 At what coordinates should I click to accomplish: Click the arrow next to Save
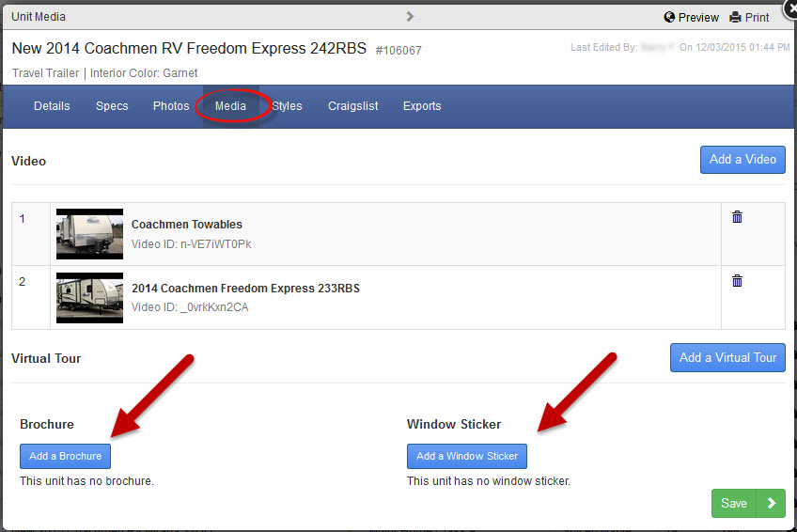(x=772, y=503)
